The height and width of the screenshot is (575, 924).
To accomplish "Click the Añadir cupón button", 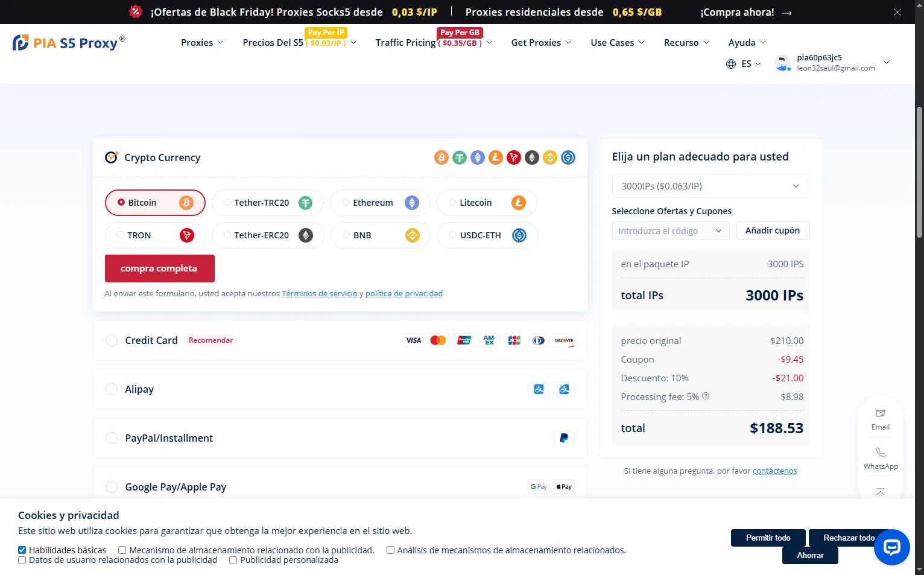I will coord(773,230).
